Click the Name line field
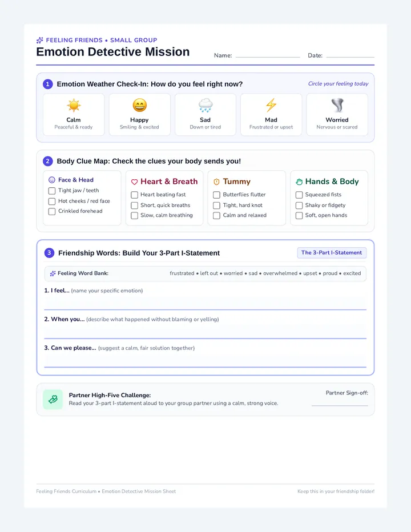The height and width of the screenshot is (532, 411). coord(268,55)
